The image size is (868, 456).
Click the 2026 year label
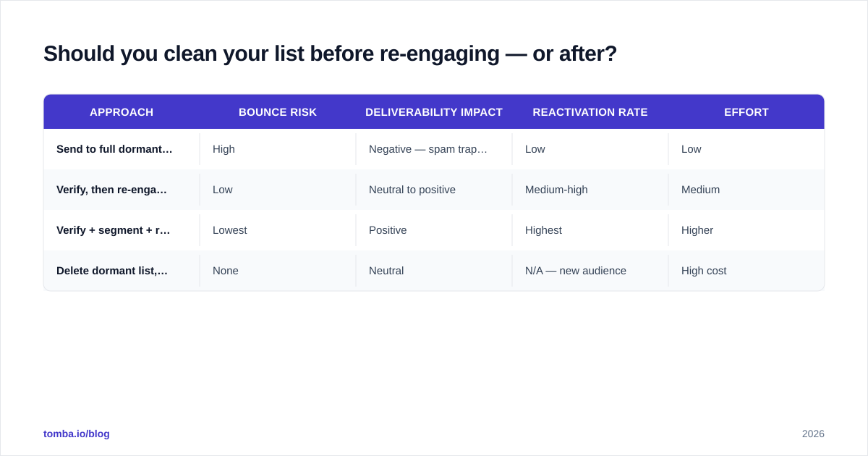click(813, 434)
